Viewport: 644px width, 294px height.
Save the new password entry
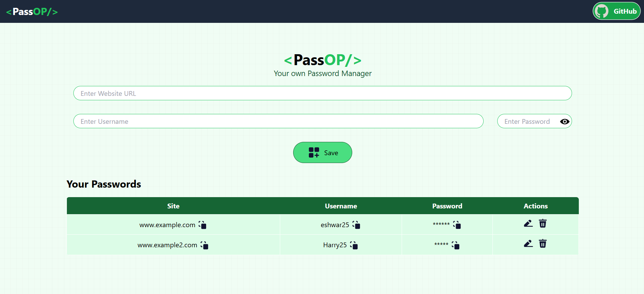click(323, 152)
